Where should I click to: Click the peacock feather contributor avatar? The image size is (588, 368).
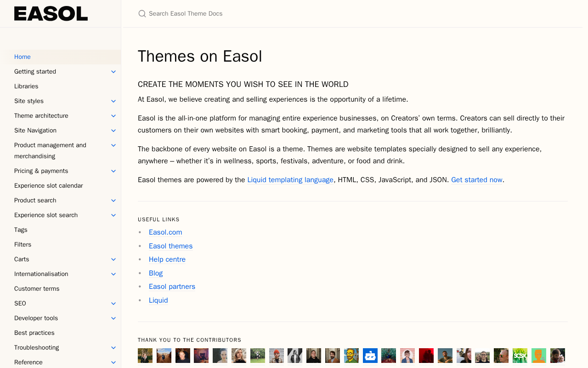[389, 356]
